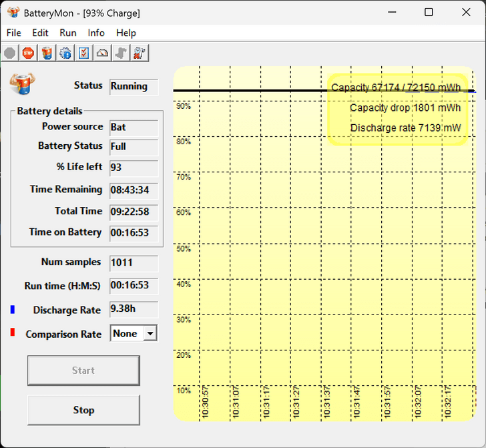This screenshot has height=448, width=486.
Task: Click the Stop button
Action: (x=83, y=410)
